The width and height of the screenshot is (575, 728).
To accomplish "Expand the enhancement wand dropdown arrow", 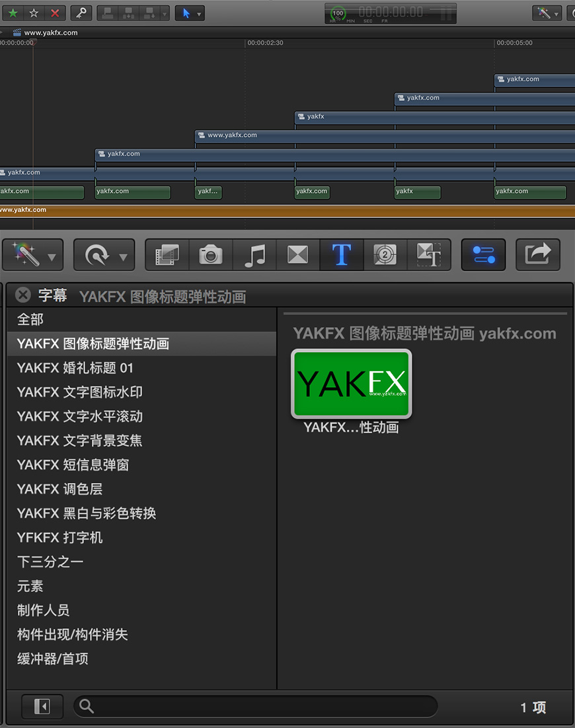I will (x=52, y=257).
